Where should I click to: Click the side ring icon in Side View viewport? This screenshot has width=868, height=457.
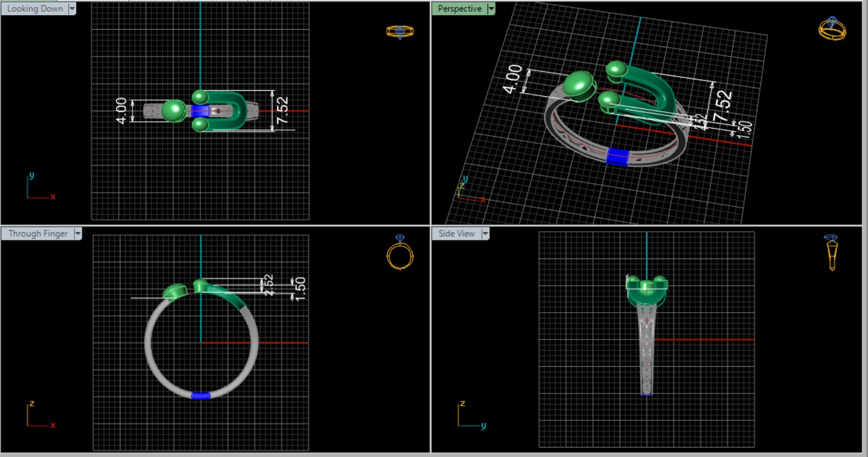tap(832, 253)
